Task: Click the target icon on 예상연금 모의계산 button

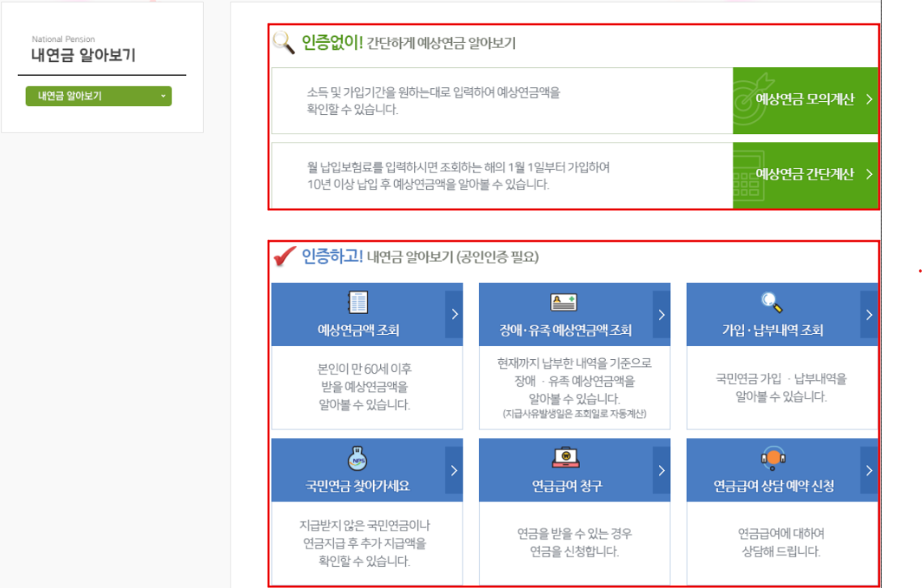Action: [x=750, y=99]
